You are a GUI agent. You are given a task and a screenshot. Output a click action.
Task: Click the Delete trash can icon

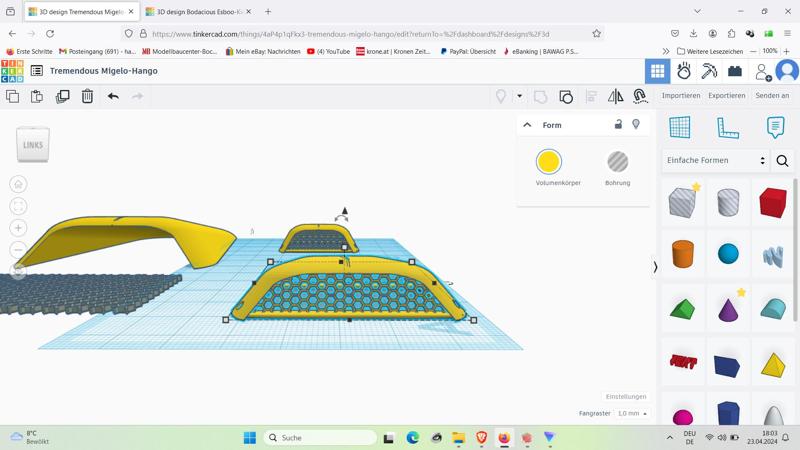pos(87,96)
